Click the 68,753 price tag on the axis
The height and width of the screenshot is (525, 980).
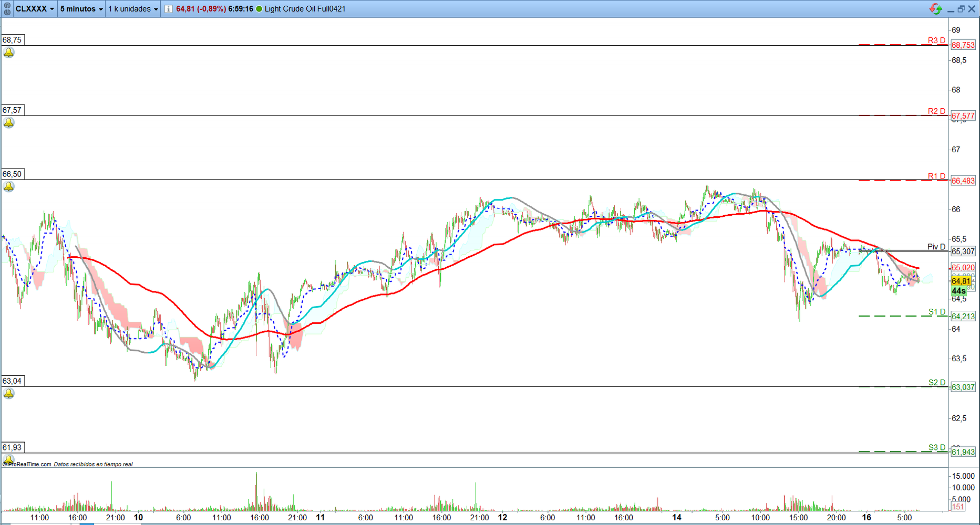963,45
